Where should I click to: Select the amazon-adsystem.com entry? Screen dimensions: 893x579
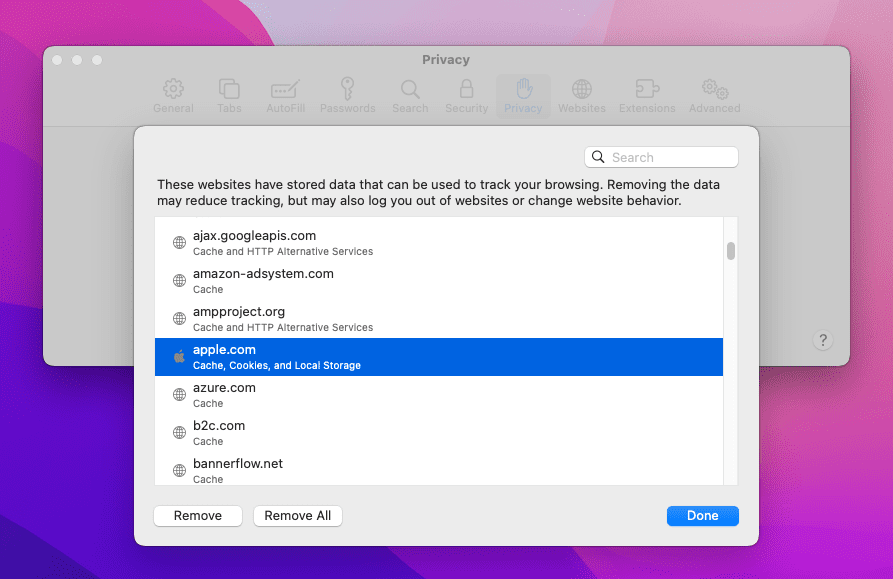pyautogui.click(x=439, y=281)
